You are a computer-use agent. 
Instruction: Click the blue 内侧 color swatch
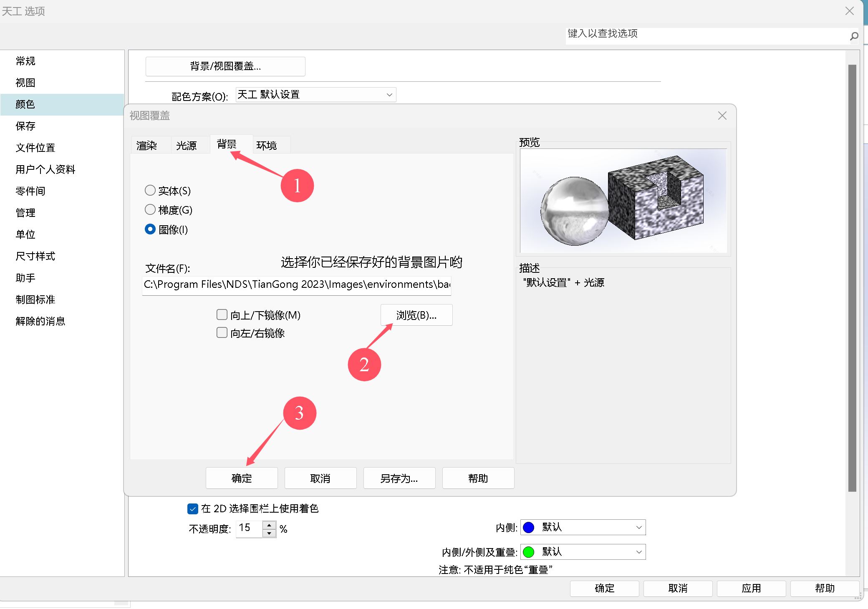[529, 527]
